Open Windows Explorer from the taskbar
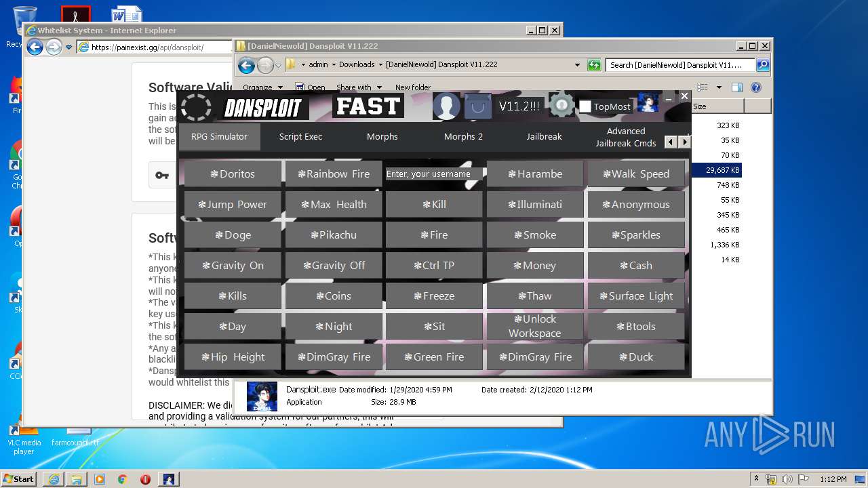 pyautogui.click(x=77, y=479)
